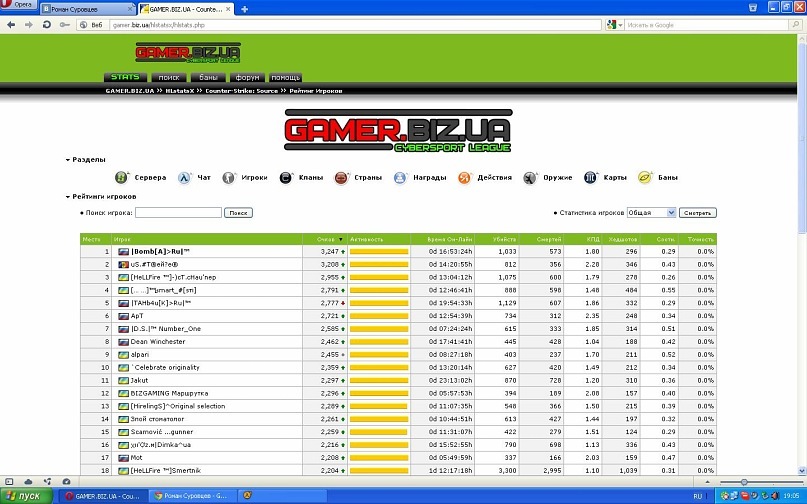Open the HLstatsX breadcrumb link
Image resolution: width=807 pixels, height=504 pixels.
click(x=180, y=91)
